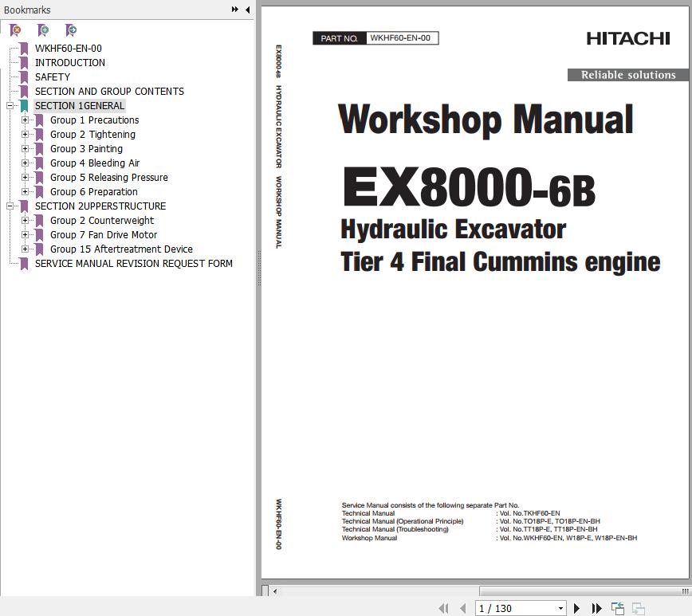Click the Vol. No.WKHF60-EN, W18P-E, W18P-EN-BH text
The width and height of the screenshot is (692, 616).
[x=568, y=538]
